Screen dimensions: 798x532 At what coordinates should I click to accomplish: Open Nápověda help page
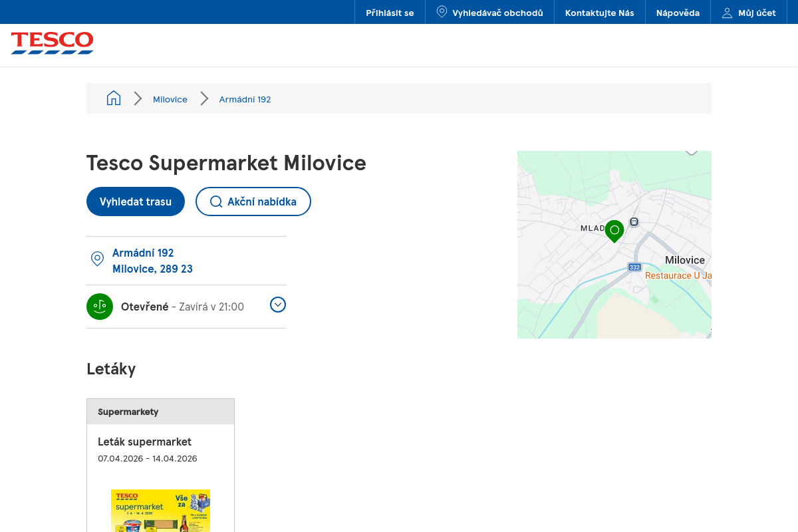click(678, 13)
